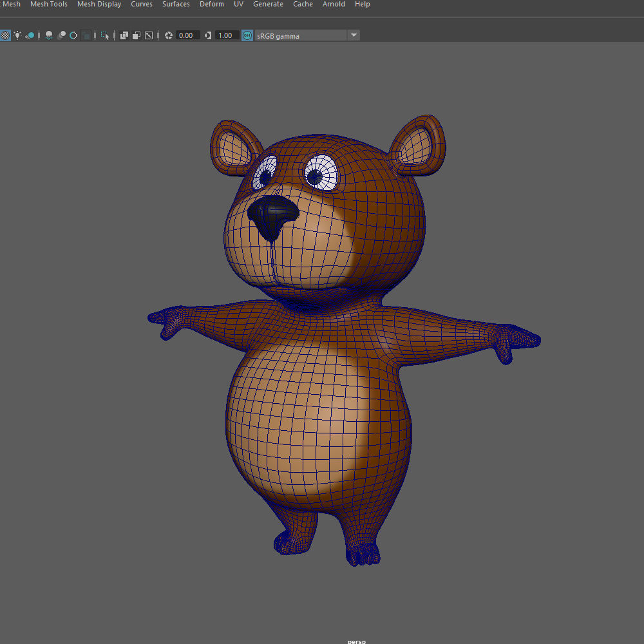This screenshot has width=644, height=644.
Task: Click the gamma value field 1.00
Action: pyautogui.click(x=227, y=35)
